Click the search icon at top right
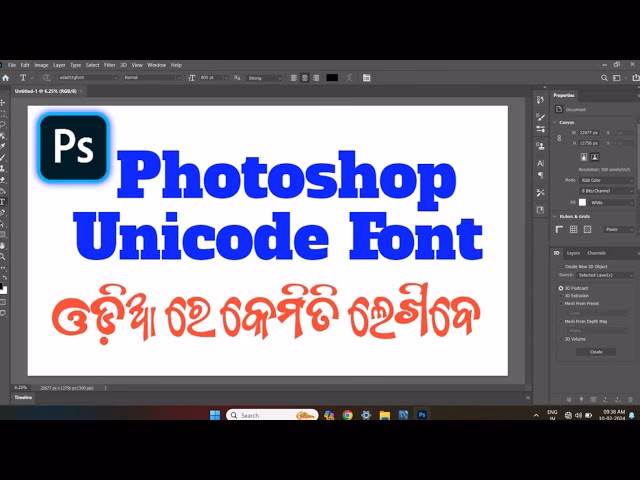 click(x=604, y=78)
